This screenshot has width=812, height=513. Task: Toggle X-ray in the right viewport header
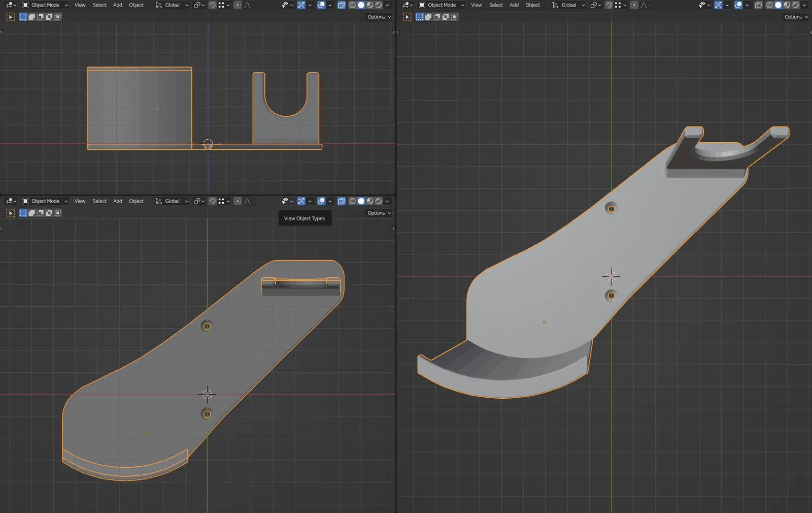758,5
